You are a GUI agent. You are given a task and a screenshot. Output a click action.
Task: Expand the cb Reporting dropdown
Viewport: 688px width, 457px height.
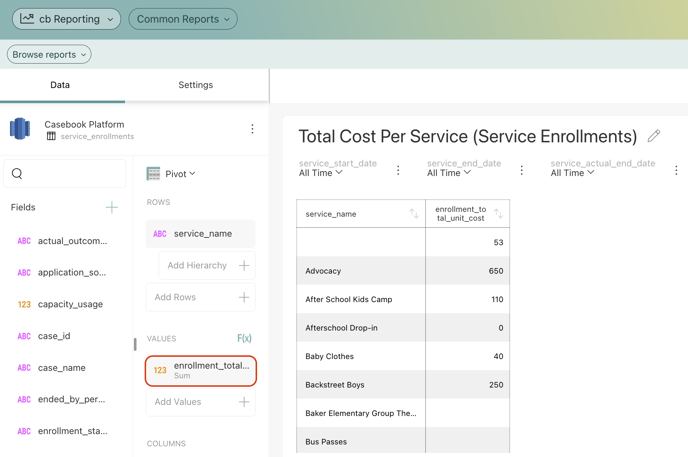(66, 19)
